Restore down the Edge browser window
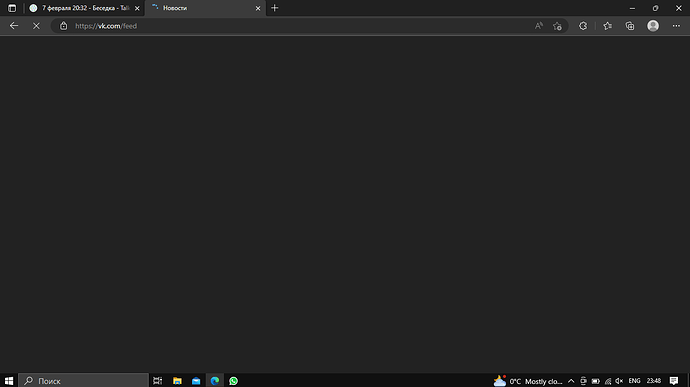690x387 pixels. pos(656,8)
